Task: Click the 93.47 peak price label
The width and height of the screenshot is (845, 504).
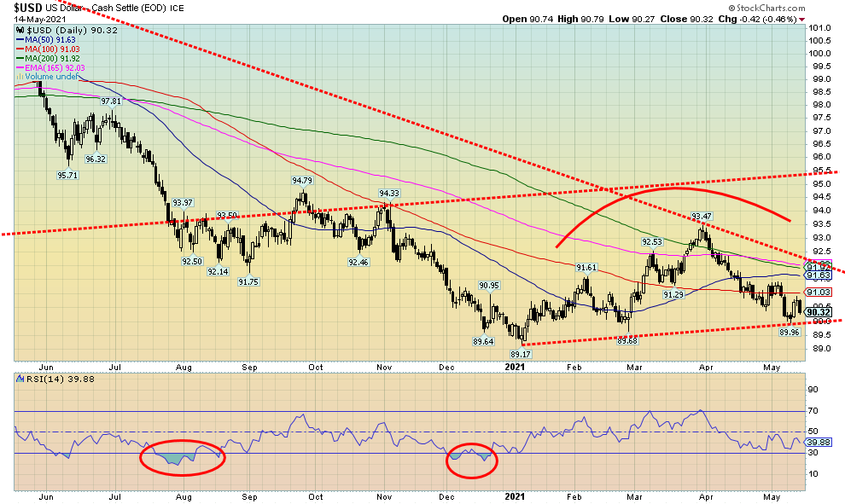Action: [702, 217]
